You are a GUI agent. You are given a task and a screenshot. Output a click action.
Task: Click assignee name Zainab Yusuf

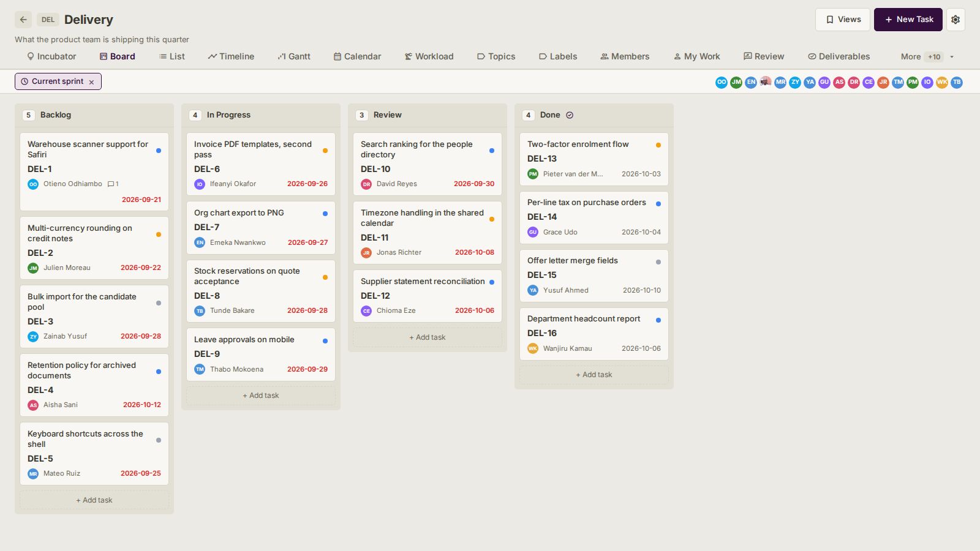point(66,336)
